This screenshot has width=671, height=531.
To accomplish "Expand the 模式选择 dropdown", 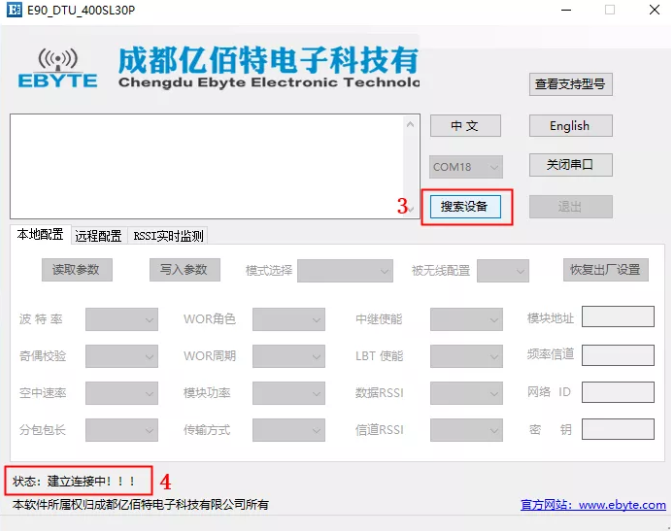I will [345, 270].
